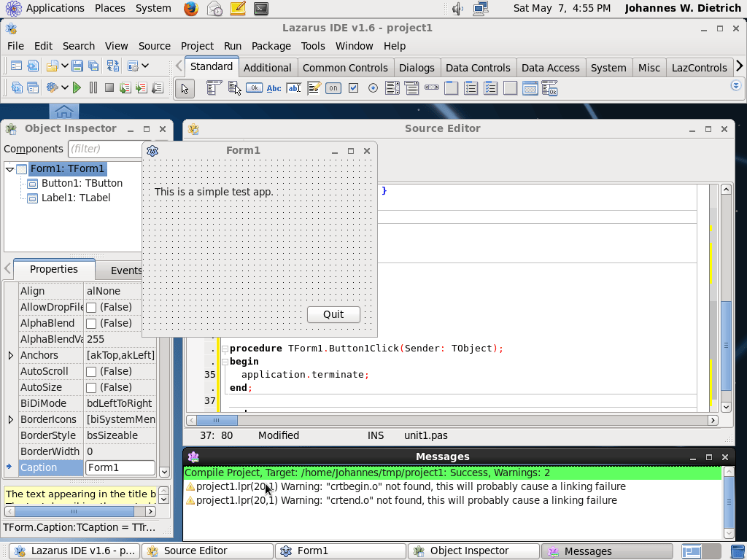
Task: Click the Quit button on Form1
Action: (x=333, y=314)
